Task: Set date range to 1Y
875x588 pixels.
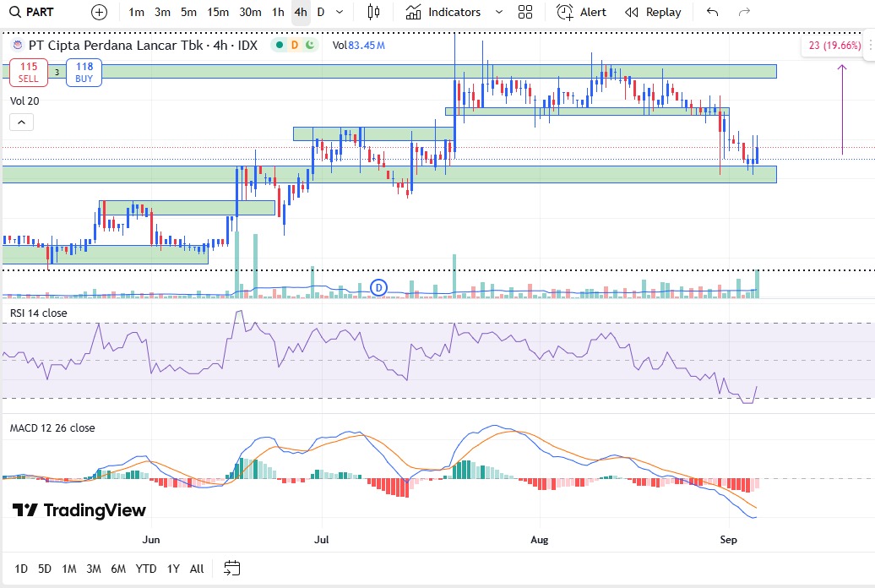Action: [173, 569]
